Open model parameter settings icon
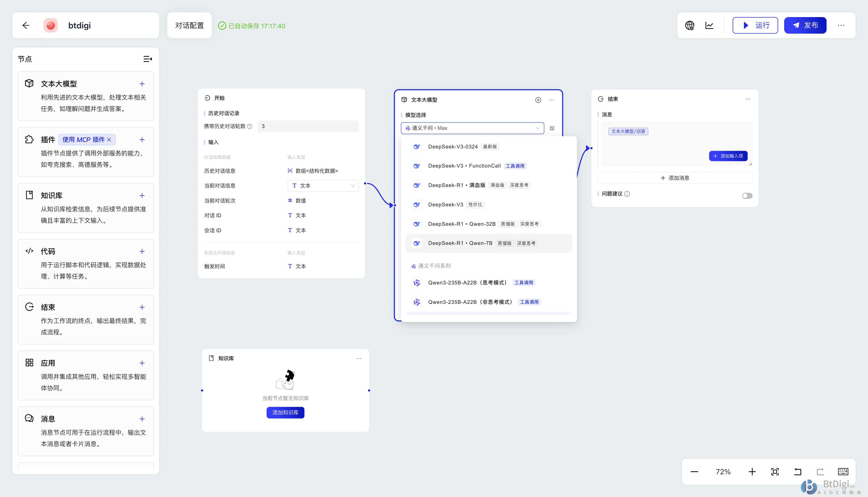Screen dimensions: 868x497 [x=552, y=128]
